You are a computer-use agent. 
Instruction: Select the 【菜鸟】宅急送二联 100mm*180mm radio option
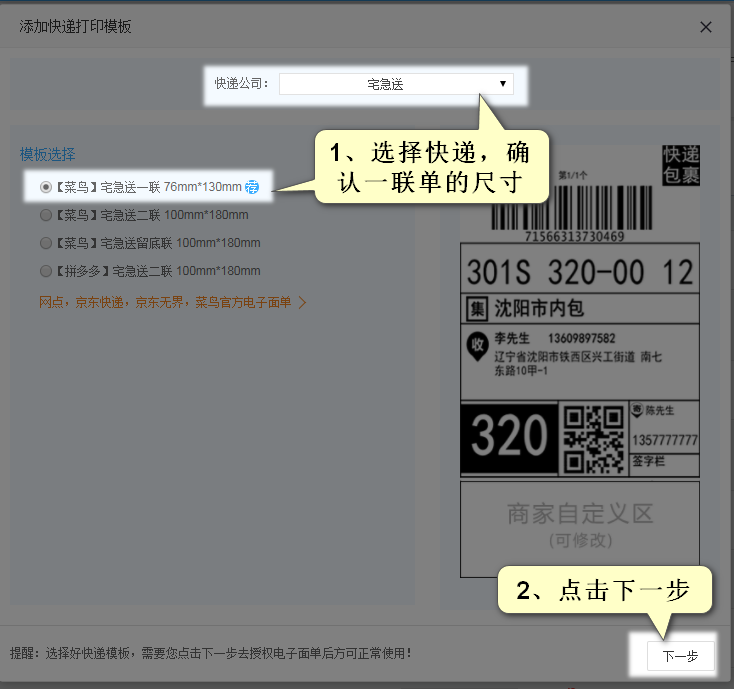click(45, 215)
